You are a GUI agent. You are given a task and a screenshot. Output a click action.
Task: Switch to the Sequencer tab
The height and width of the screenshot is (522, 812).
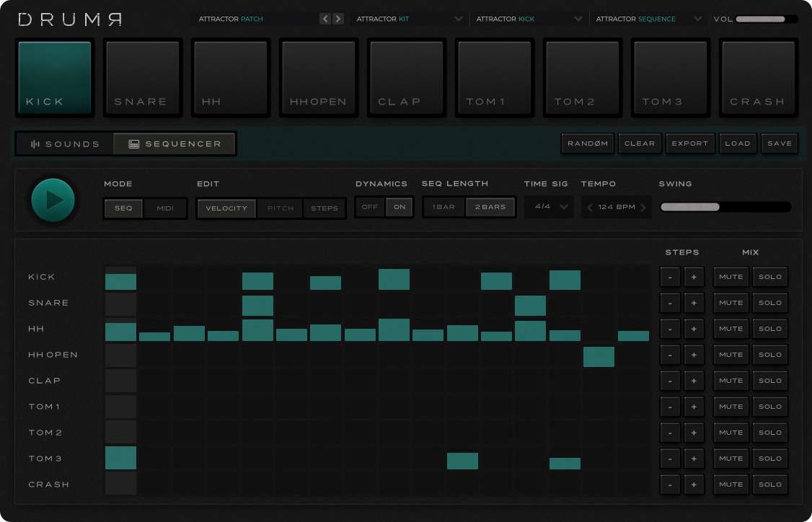(175, 144)
